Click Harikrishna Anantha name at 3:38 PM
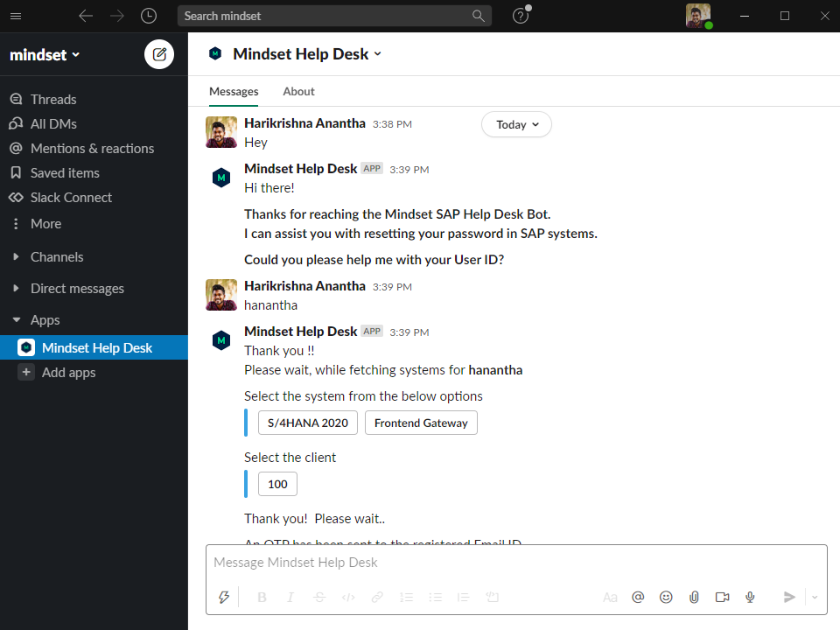This screenshot has width=840, height=630. [x=304, y=123]
